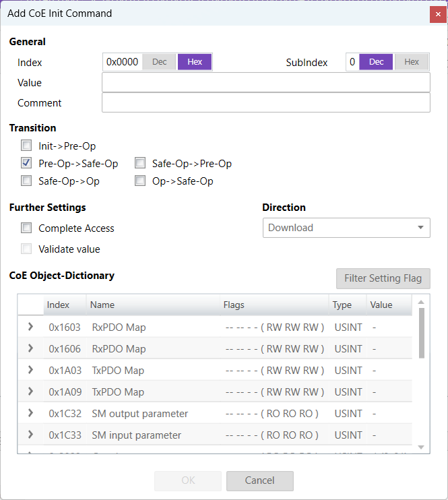Set SubIndex format to Hex
448x500 pixels.
click(412, 62)
